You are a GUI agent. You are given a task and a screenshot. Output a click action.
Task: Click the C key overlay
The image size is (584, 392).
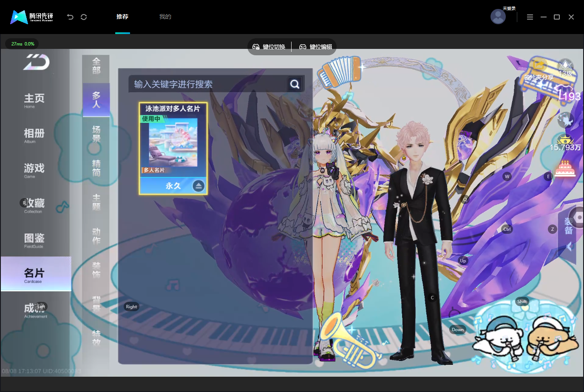pos(432,298)
